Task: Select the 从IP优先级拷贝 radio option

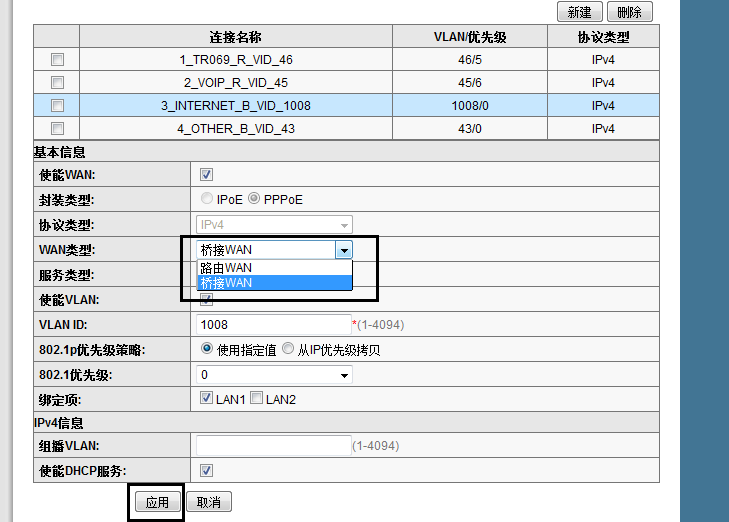Action: [288, 349]
